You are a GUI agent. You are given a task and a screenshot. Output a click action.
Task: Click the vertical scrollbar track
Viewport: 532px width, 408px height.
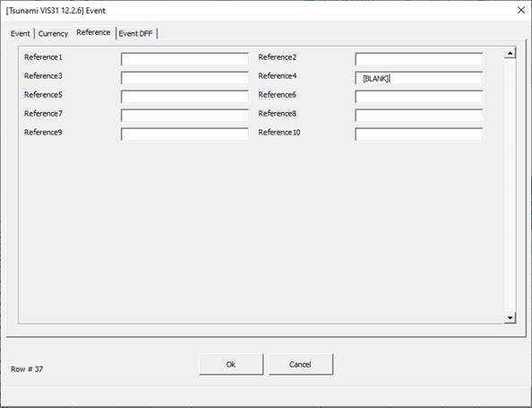(510, 185)
